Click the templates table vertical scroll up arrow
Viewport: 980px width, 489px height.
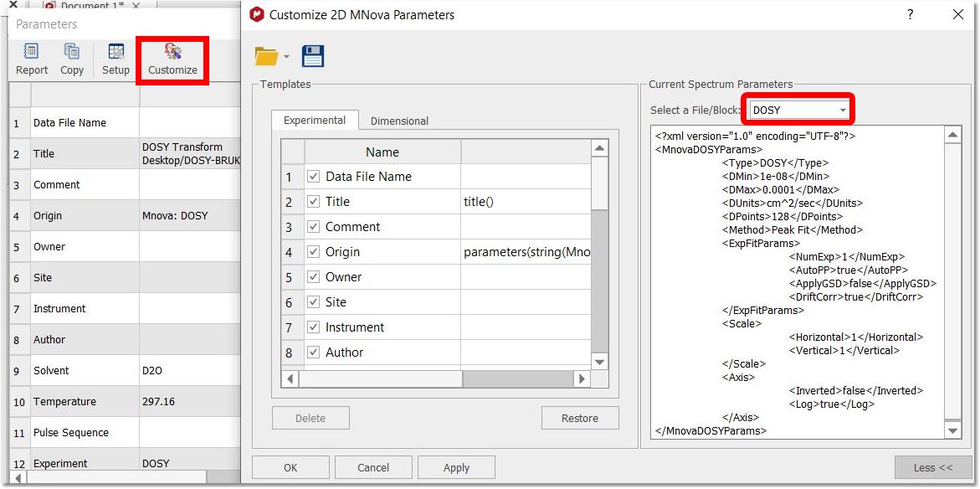[x=599, y=148]
